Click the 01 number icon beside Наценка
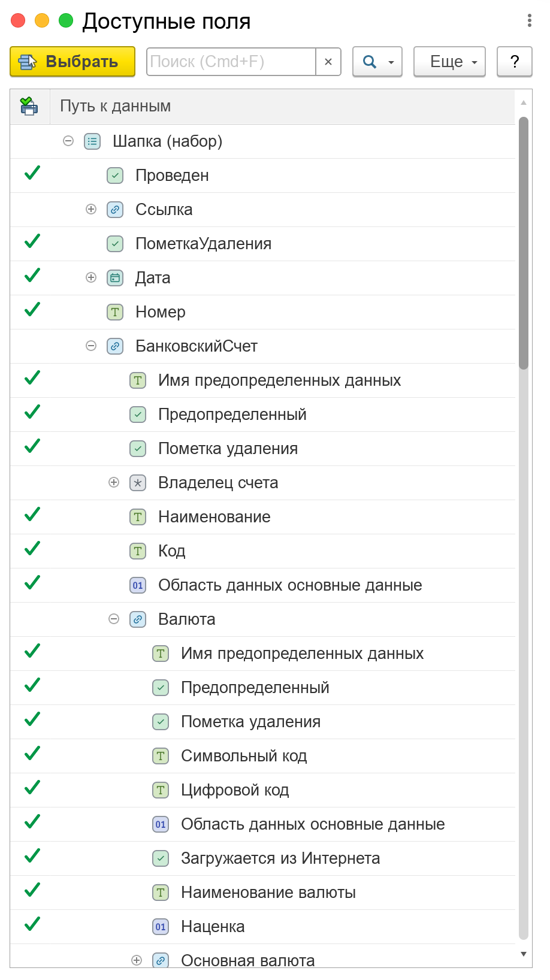This screenshot has width=550, height=980. 161,927
